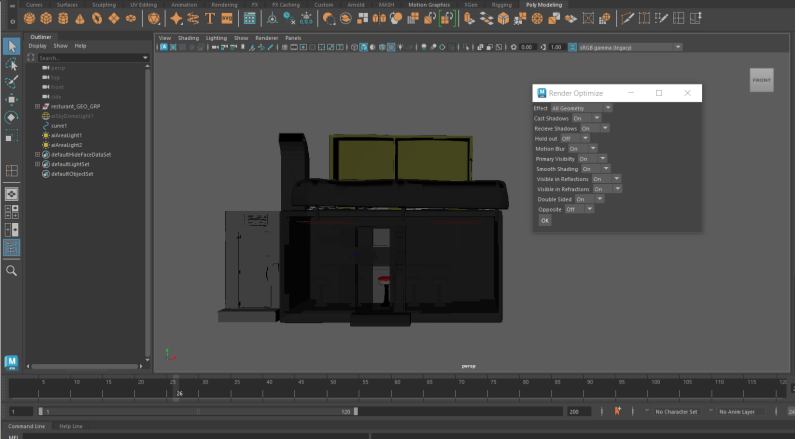The width and height of the screenshot is (800, 439).
Task: Click the Maya M logo button
Action: pos(11,362)
